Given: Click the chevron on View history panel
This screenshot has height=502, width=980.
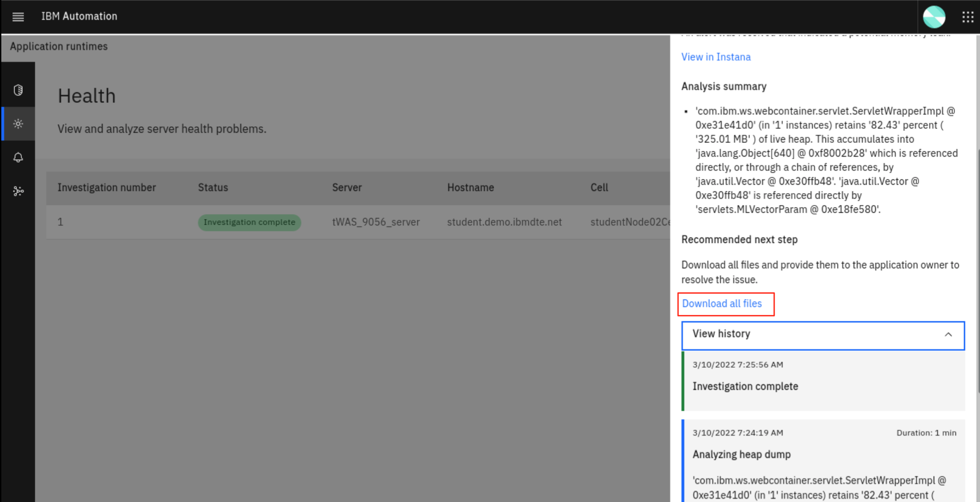Looking at the screenshot, I should [948, 335].
